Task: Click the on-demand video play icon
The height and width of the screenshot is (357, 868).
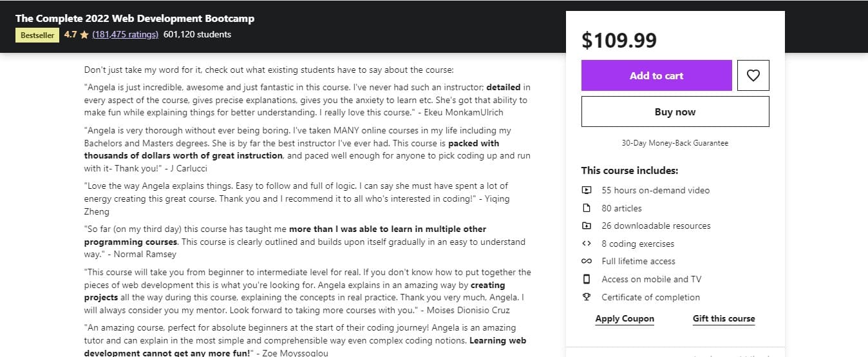Action: pyautogui.click(x=587, y=190)
